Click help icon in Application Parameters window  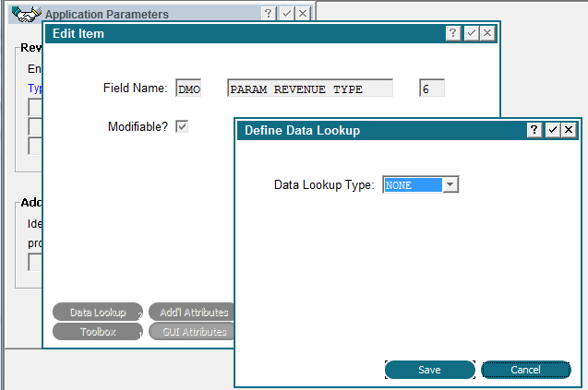[x=268, y=14]
